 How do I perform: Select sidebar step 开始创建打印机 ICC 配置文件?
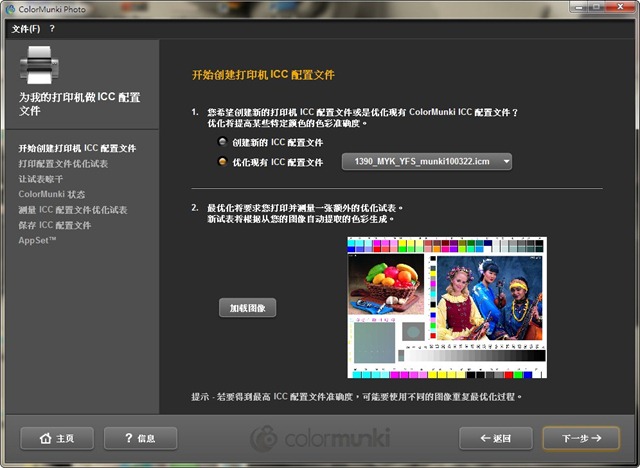(x=77, y=148)
